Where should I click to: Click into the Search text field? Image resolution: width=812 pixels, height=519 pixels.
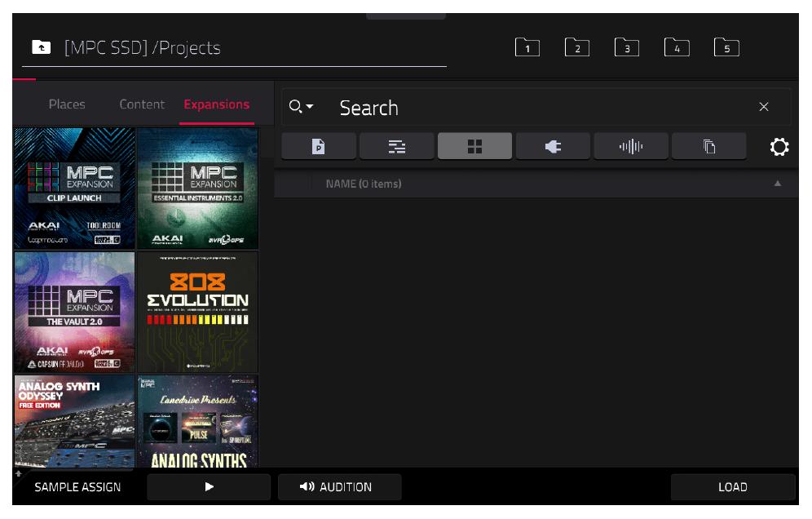536,107
